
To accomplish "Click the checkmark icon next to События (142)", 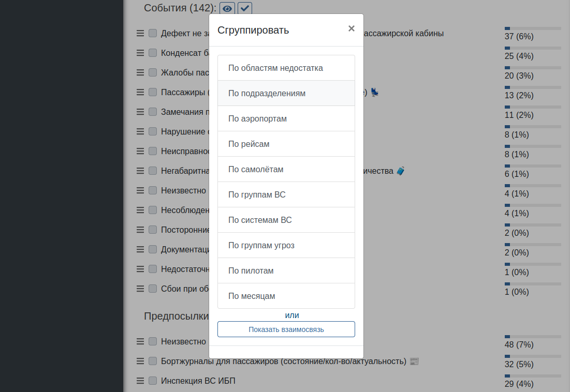I will (x=244, y=8).
